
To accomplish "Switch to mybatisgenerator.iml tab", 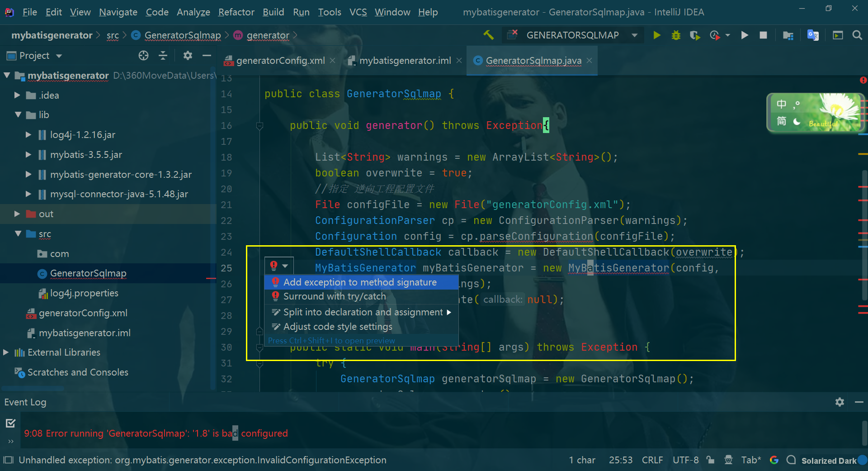I will click(x=405, y=61).
